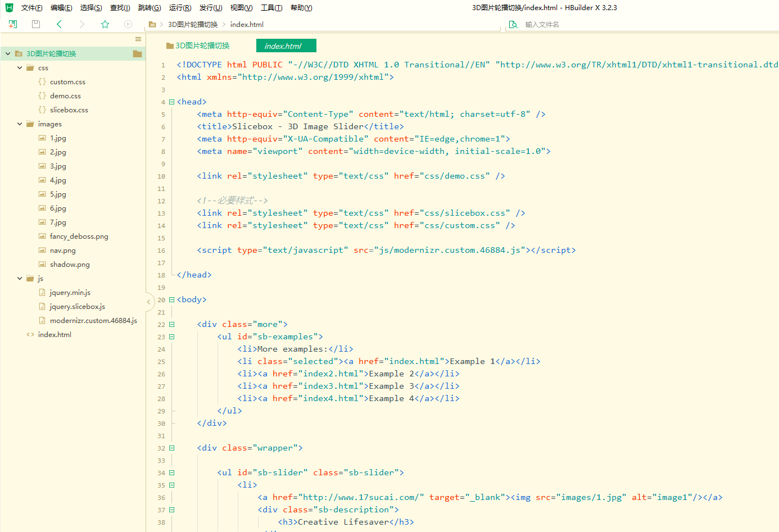Click index.html in the breadcrumb
The height and width of the screenshot is (532, 779).
247,25
